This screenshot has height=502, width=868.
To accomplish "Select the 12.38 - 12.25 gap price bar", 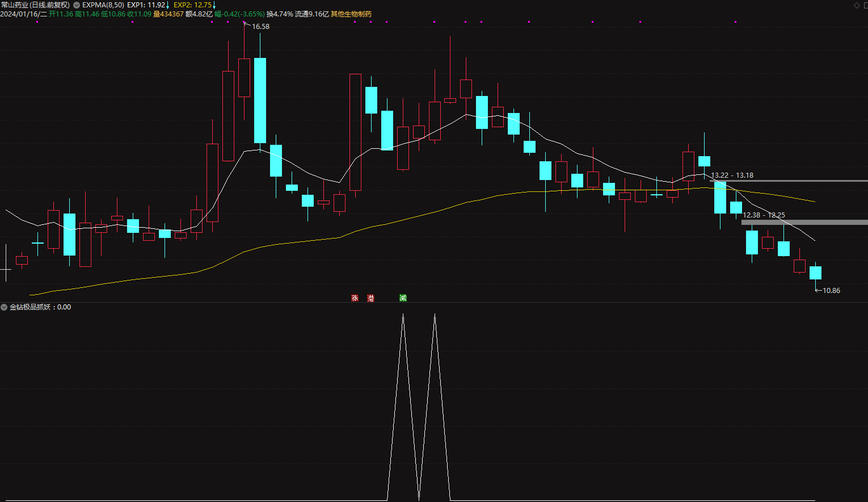I will click(x=806, y=222).
